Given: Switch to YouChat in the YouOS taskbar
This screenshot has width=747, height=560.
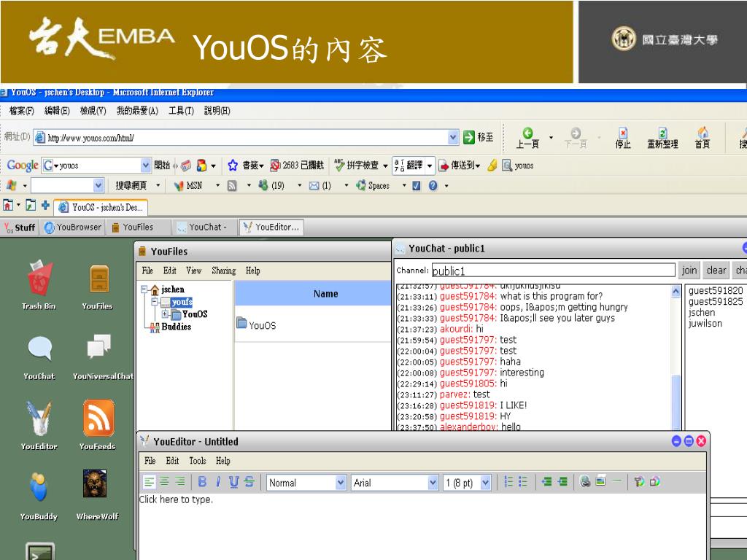Looking at the screenshot, I should pyautogui.click(x=204, y=227).
